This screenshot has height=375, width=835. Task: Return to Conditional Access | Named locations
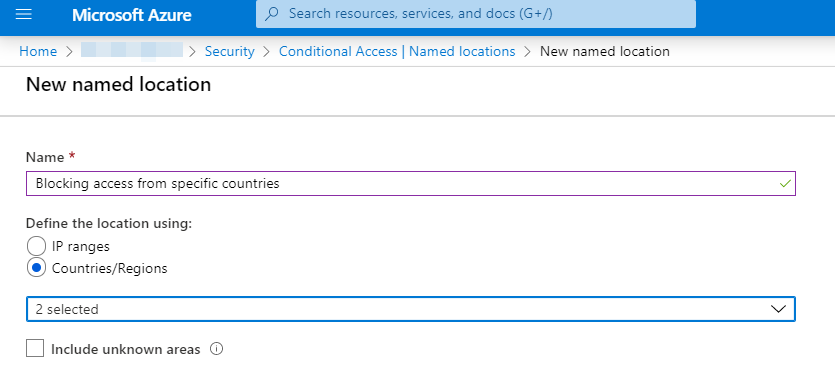[x=397, y=52]
